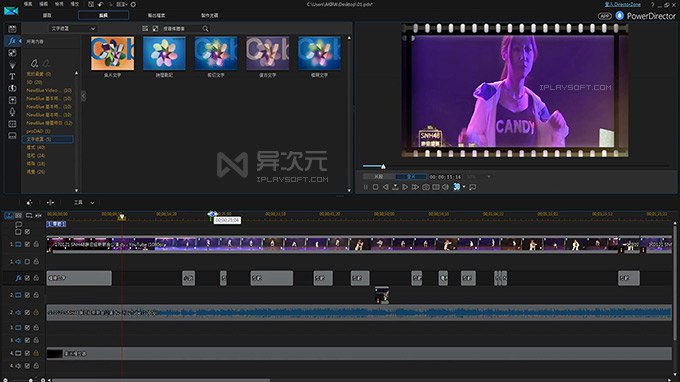The height and width of the screenshot is (382, 680).
Task: Open the Media Room in the sidebar
Action: 12,29
